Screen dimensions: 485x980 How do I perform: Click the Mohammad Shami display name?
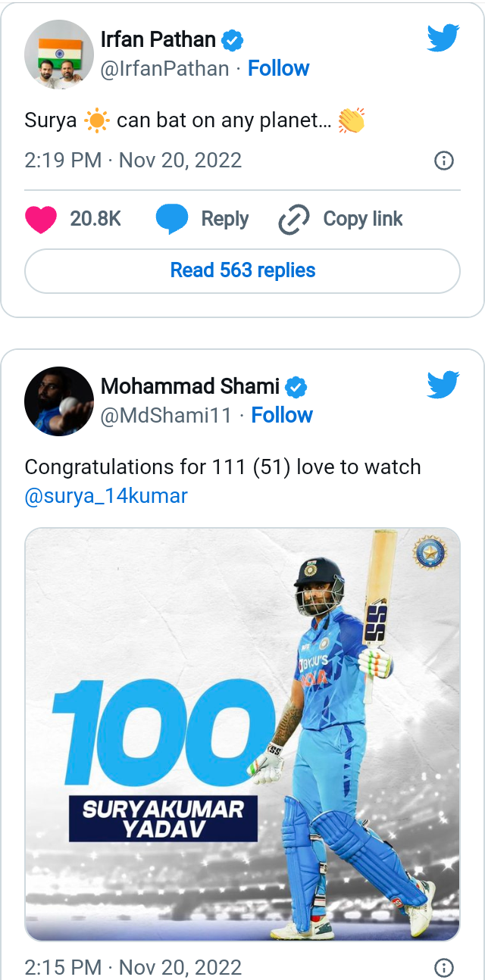(190, 386)
